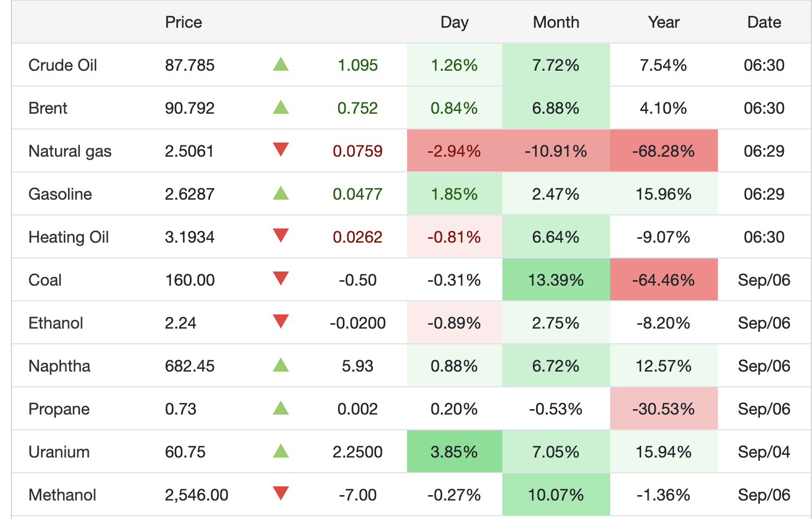Open the Heating Oil commodity link
This screenshot has height=519, width=812.
tap(69, 237)
